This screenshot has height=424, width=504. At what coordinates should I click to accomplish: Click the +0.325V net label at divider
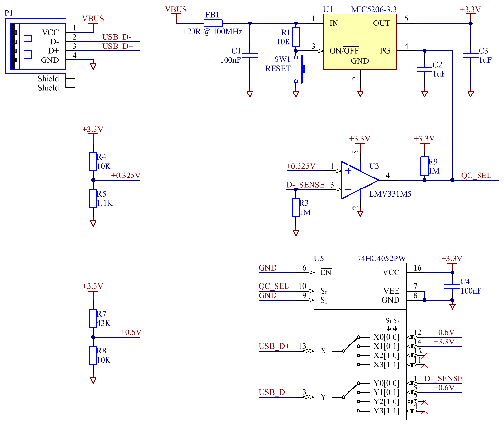coord(126,176)
